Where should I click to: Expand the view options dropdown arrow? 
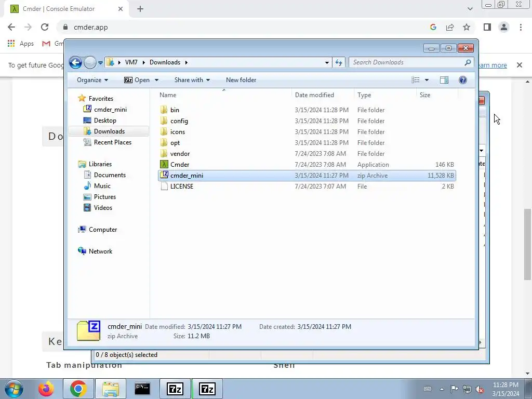[x=427, y=80]
